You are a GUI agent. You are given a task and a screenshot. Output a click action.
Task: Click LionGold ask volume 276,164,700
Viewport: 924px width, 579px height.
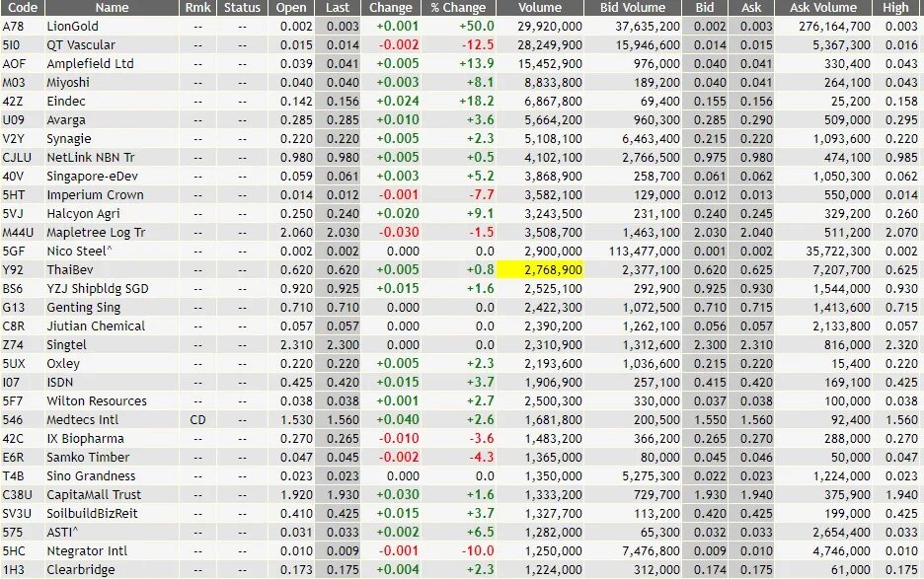coord(834,27)
